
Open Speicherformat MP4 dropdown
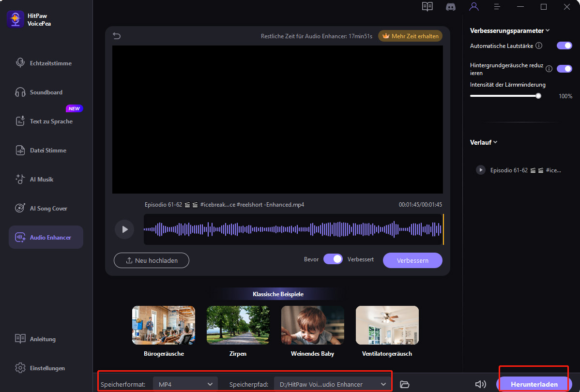(185, 384)
